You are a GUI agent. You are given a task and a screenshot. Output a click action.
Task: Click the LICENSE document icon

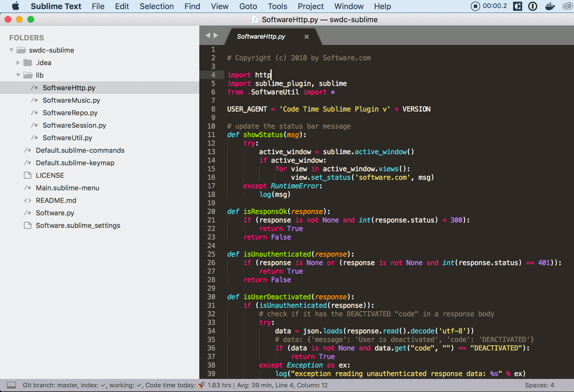click(x=28, y=176)
